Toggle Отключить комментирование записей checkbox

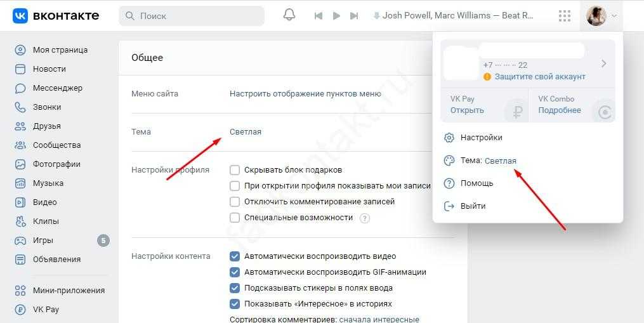click(x=235, y=202)
